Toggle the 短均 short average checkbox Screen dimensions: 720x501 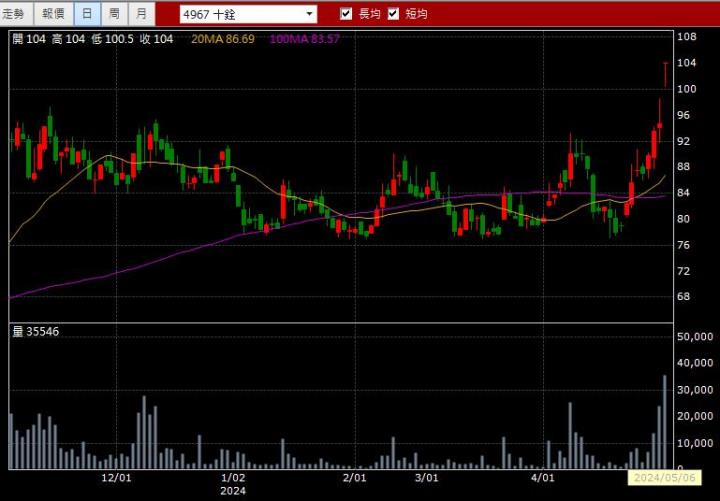click(x=393, y=14)
